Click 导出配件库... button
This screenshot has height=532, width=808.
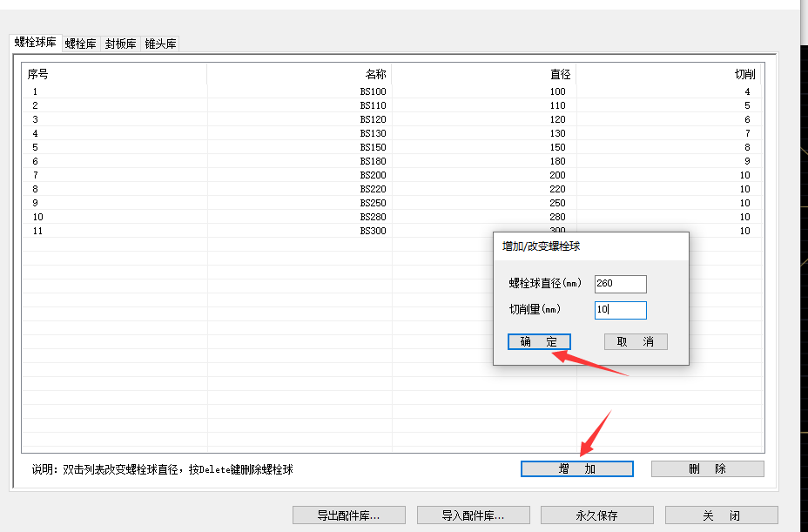tap(349, 515)
